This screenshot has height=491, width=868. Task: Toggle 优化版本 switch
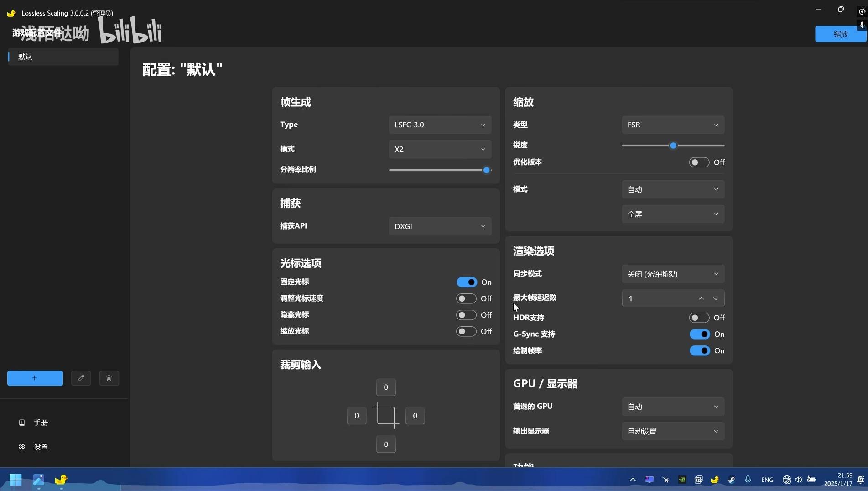point(699,162)
